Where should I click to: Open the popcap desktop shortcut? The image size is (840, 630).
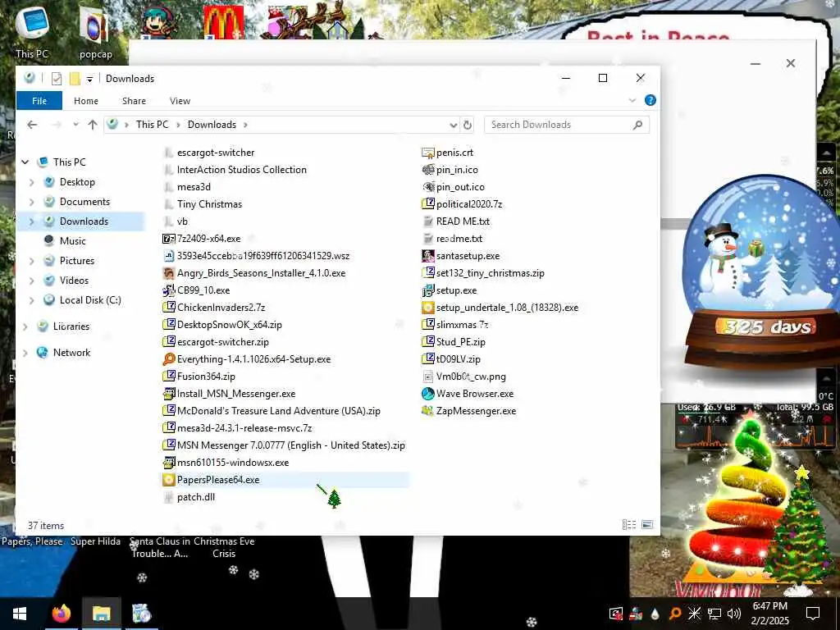point(95,32)
